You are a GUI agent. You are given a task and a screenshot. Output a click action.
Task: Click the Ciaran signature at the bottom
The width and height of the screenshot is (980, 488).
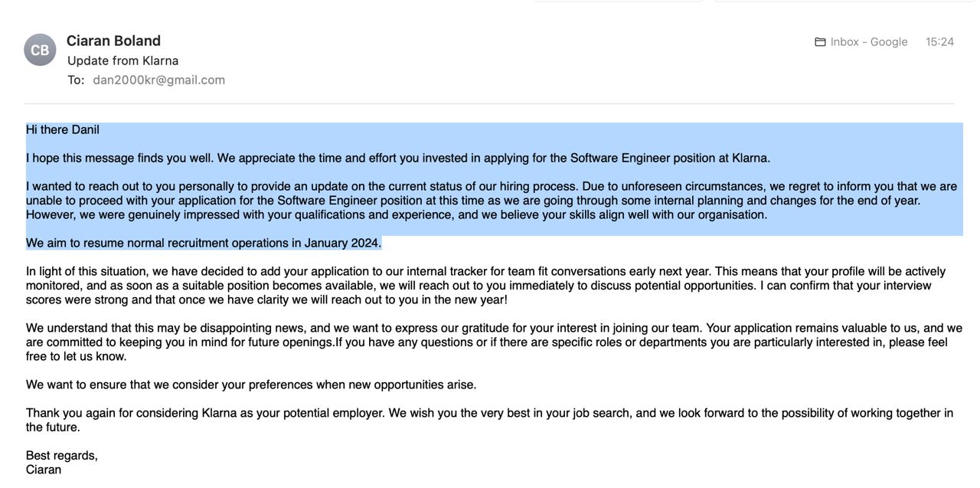[x=44, y=470]
